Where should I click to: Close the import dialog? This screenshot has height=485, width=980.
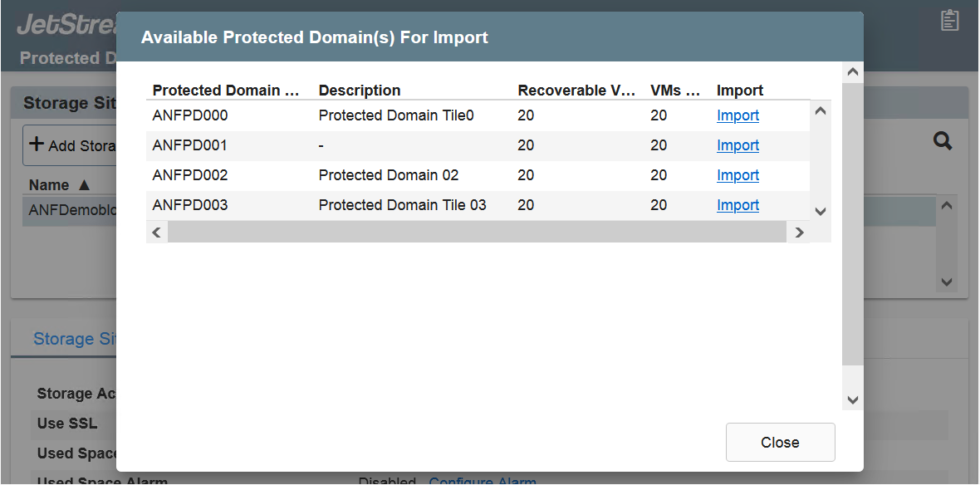point(780,443)
